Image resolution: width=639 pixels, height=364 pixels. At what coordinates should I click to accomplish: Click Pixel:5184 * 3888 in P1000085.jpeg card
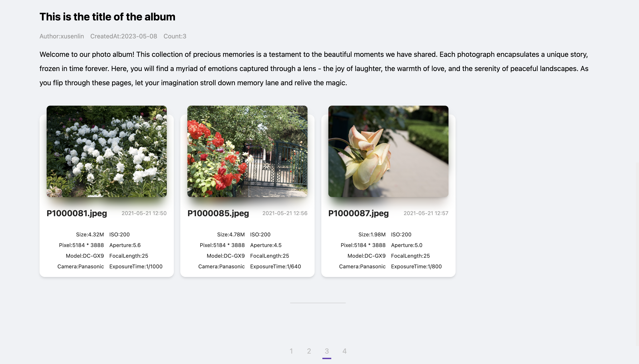[222, 245]
